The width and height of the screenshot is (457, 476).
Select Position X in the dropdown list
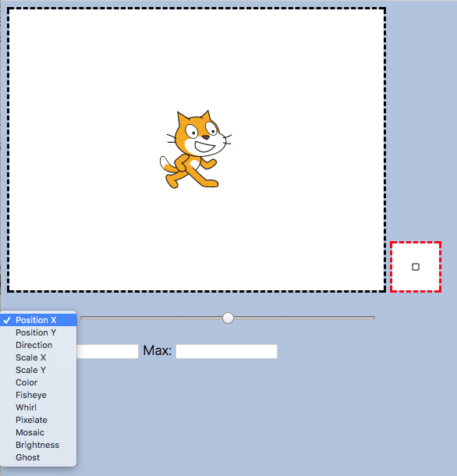tap(38, 320)
